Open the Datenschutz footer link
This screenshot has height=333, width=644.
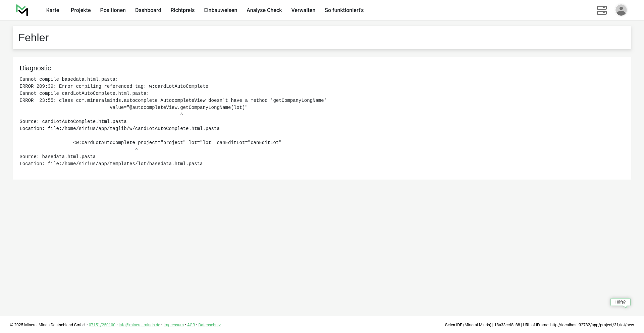pos(209,325)
